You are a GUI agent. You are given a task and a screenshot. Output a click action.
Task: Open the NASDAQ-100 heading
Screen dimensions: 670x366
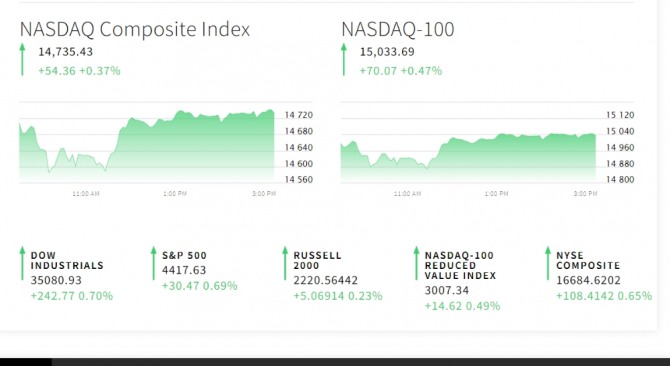[x=397, y=29]
